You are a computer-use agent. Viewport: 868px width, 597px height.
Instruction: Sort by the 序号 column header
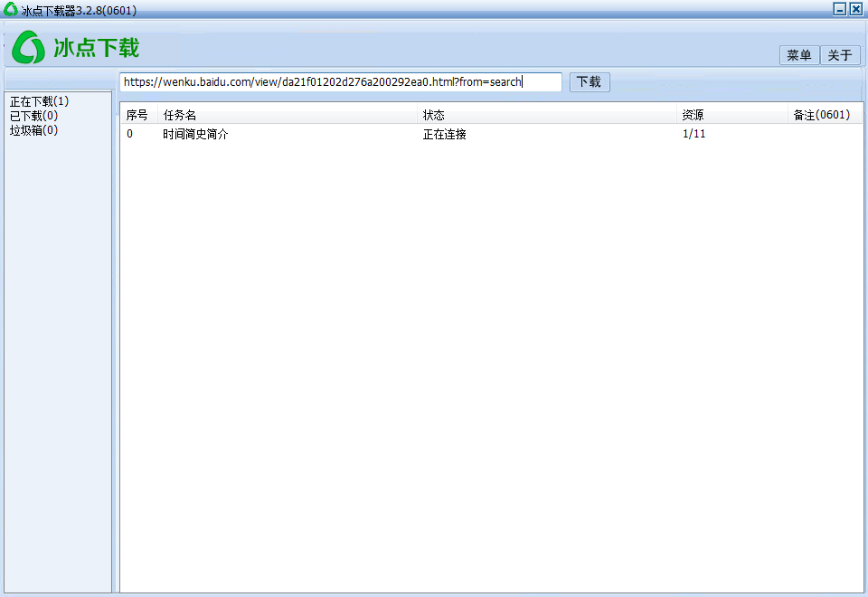click(x=139, y=115)
